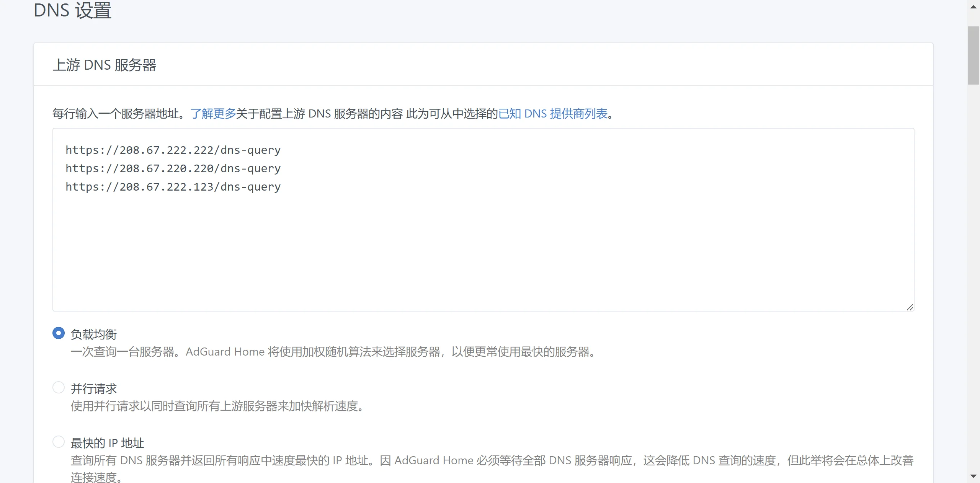Click the DNS 设置 page heading
The height and width of the screenshot is (483, 980).
[x=72, y=10]
